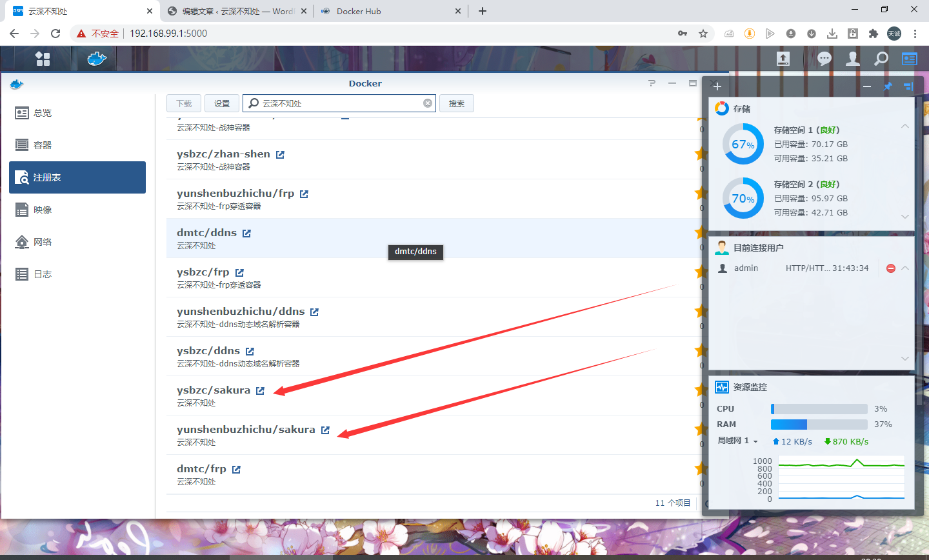Expand the LAN 1 interface dropdown
Viewport: 929px width, 560px height.
(755, 441)
